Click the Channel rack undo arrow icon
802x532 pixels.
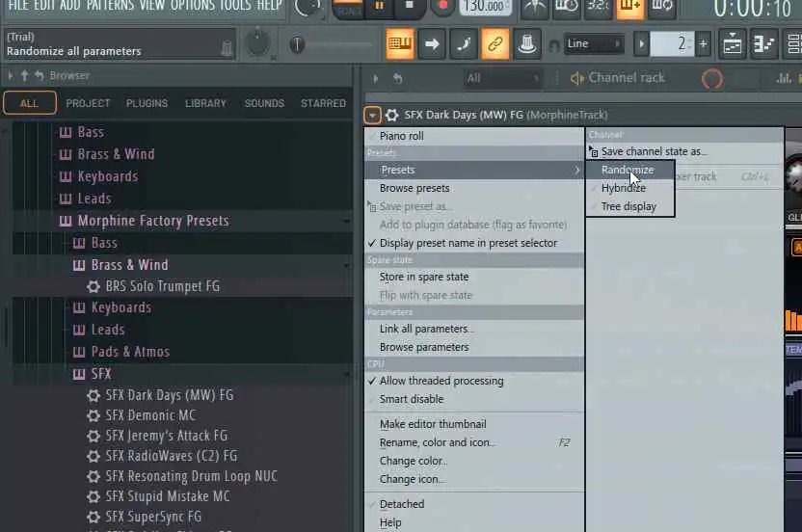click(397, 79)
